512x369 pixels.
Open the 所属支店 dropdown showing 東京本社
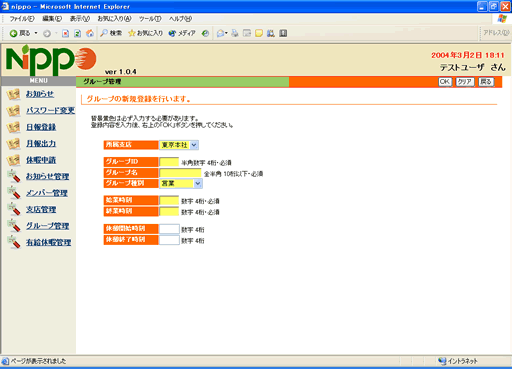tap(179, 145)
